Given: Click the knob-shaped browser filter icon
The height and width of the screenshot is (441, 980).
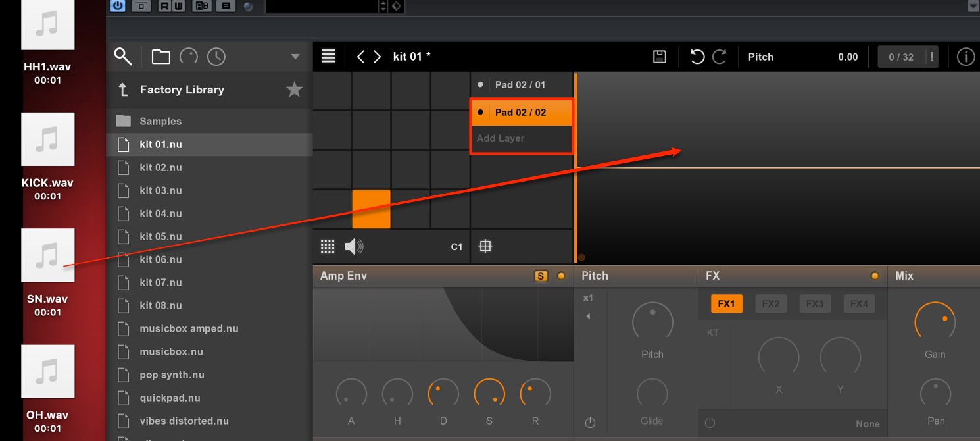Looking at the screenshot, I should tap(189, 57).
